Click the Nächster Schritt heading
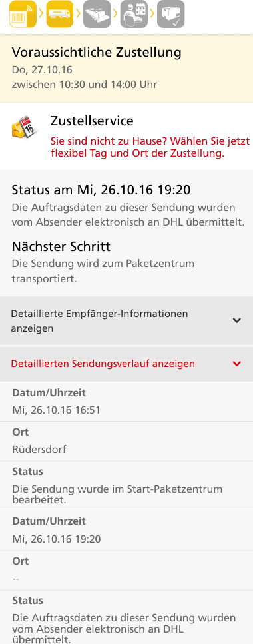Viewport: 253px width, 644px height. click(61, 247)
